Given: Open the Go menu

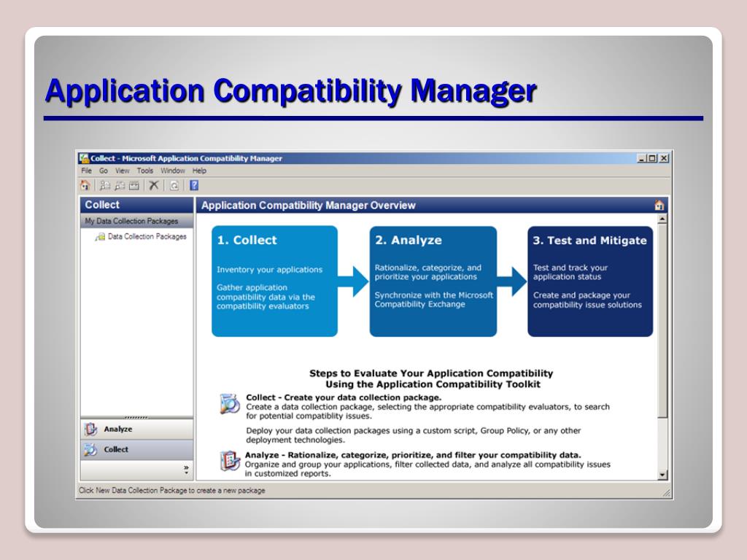Looking at the screenshot, I should pos(104,171).
